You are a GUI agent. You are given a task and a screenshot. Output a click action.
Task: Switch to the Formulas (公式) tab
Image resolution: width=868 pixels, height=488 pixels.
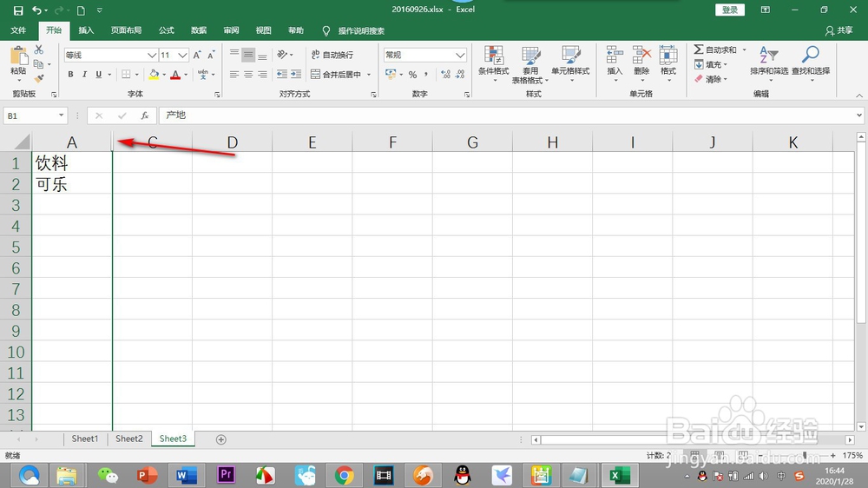[x=166, y=30]
